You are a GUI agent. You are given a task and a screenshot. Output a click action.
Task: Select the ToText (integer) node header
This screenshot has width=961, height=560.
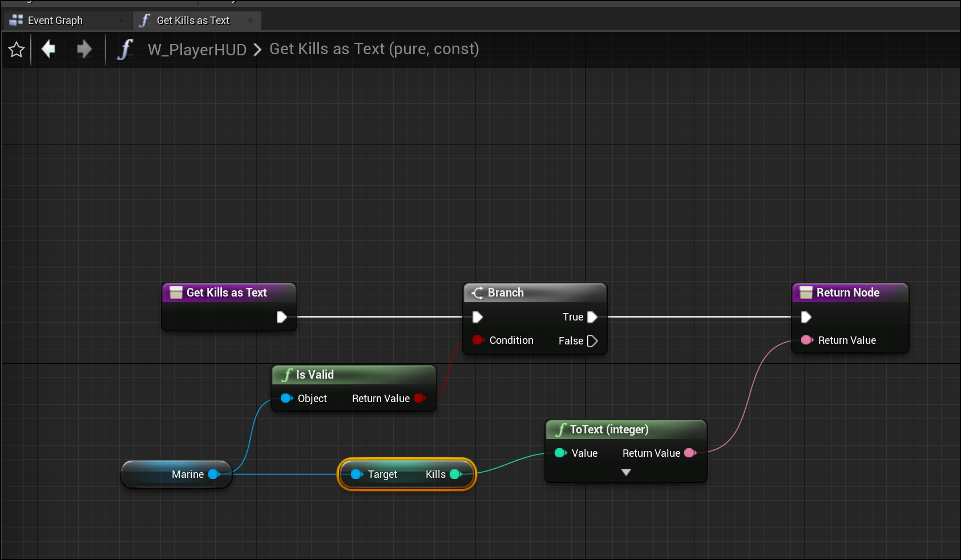point(626,429)
